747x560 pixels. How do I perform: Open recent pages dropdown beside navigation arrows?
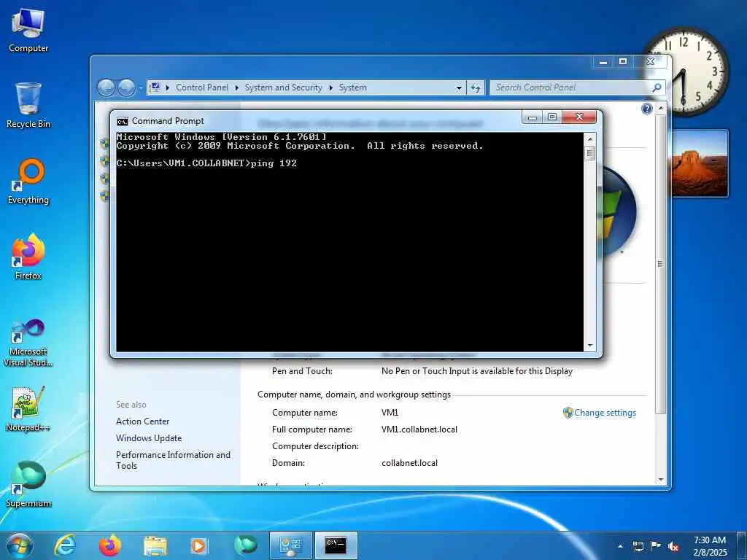coord(141,88)
